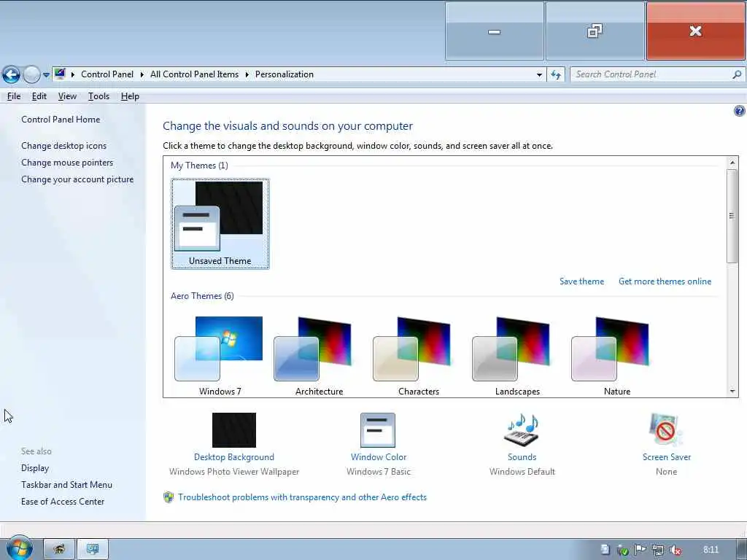Expand the arrow after Control Panel in the breadcrumb
Viewport: 747px width, 560px height.
(142, 74)
